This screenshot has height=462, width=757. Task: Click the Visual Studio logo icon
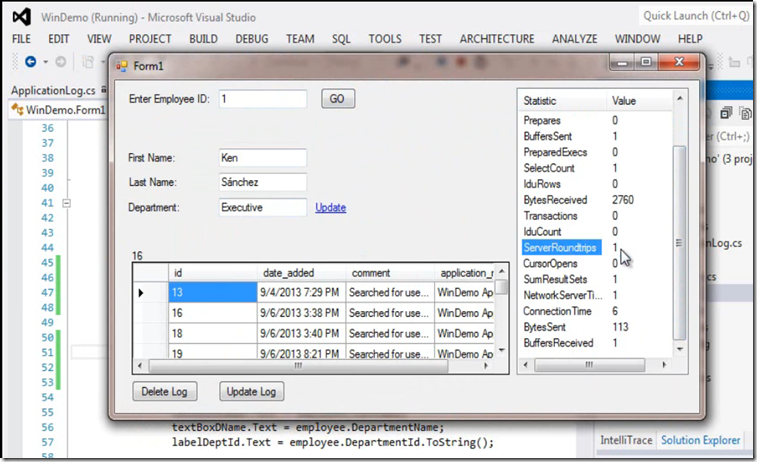pos(22,17)
